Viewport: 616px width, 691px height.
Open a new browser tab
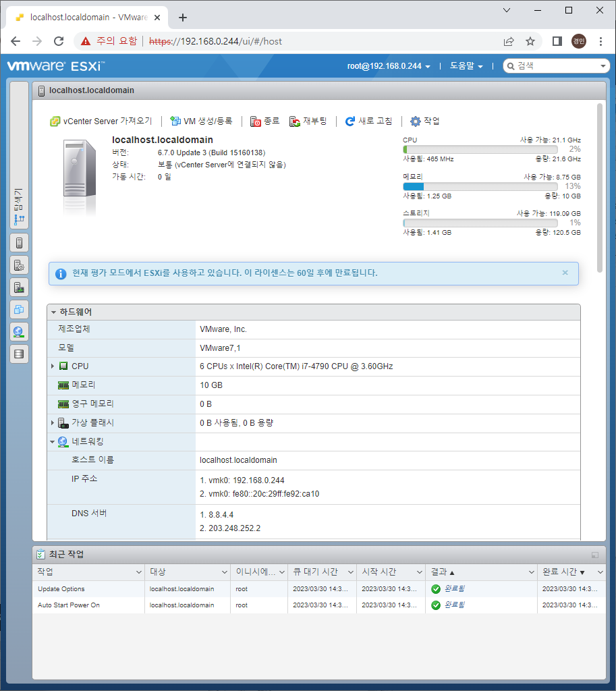[x=183, y=18]
